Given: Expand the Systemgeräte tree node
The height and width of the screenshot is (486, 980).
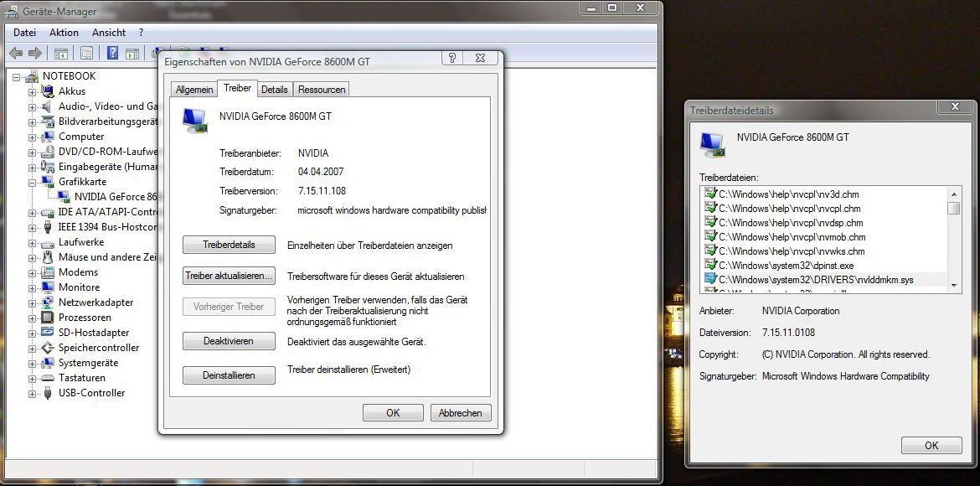Looking at the screenshot, I should click(32, 364).
